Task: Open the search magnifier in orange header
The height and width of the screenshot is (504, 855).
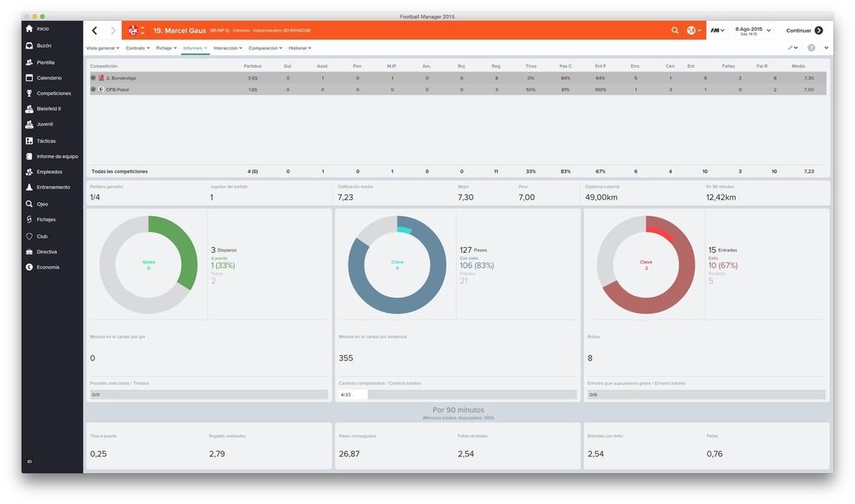Action: (675, 31)
